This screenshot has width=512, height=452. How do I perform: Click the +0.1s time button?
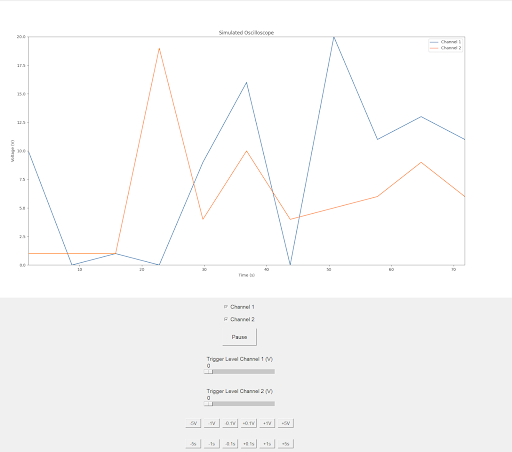pyautogui.click(x=249, y=444)
